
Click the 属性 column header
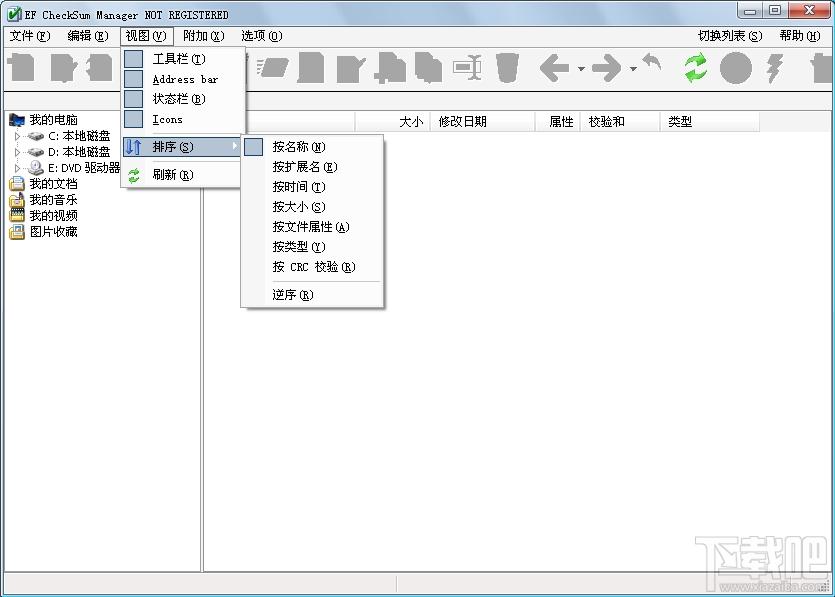[x=558, y=121]
